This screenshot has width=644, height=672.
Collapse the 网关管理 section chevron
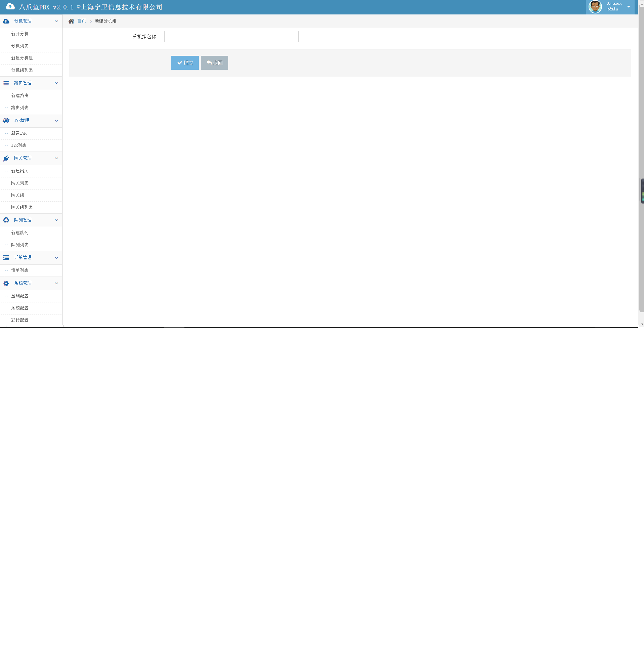click(56, 158)
